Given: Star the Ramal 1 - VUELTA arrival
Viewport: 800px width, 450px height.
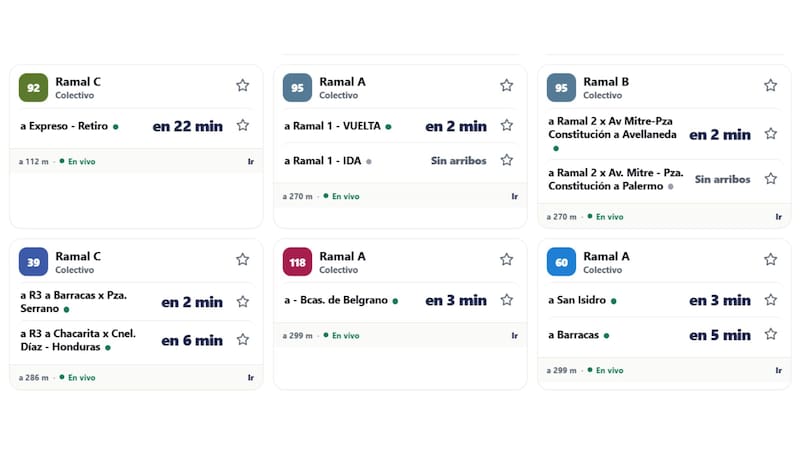Looking at the screenshot, I should 506,125.
